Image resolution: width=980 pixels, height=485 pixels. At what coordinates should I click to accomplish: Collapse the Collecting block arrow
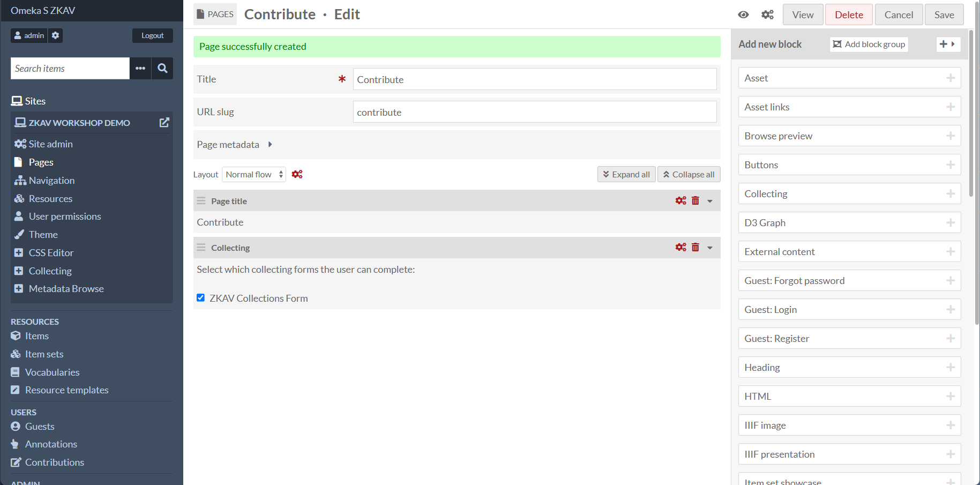[710, 248]
